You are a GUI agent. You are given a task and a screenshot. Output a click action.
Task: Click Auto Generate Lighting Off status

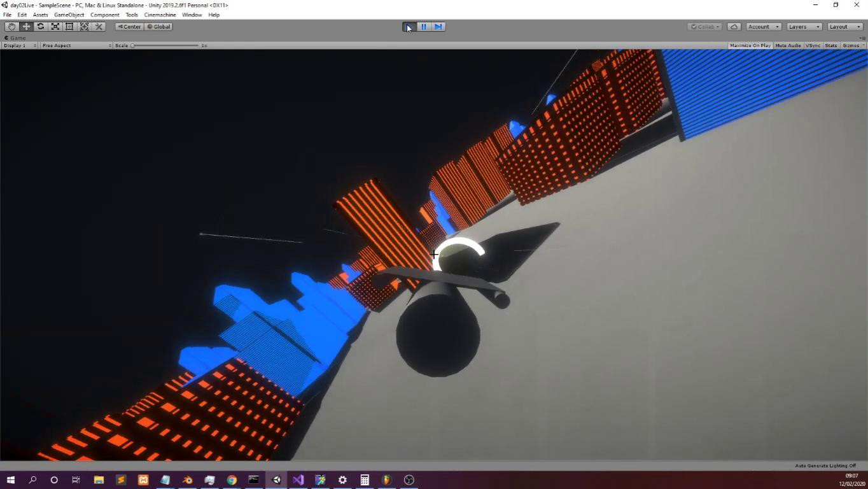click(825, 465)
